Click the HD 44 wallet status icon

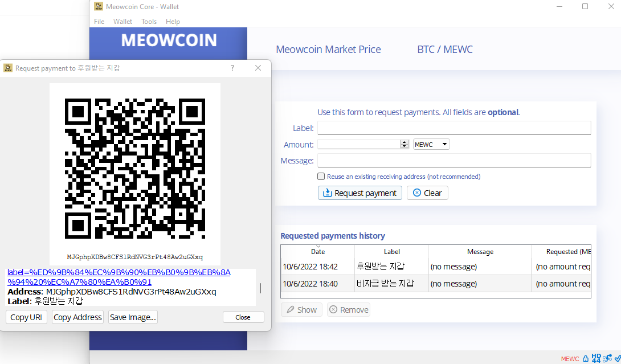596,358
